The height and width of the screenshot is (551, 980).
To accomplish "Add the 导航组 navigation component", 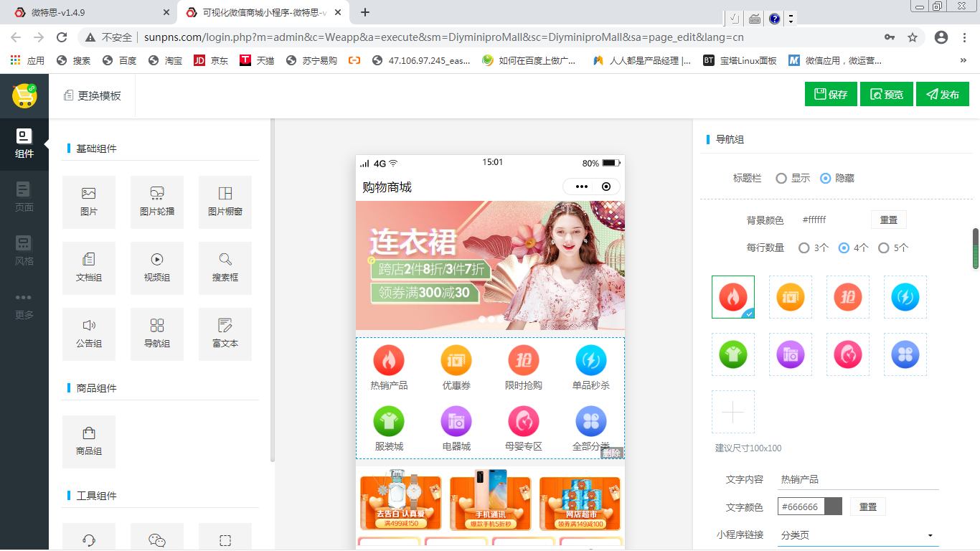I will click(157, 334).
